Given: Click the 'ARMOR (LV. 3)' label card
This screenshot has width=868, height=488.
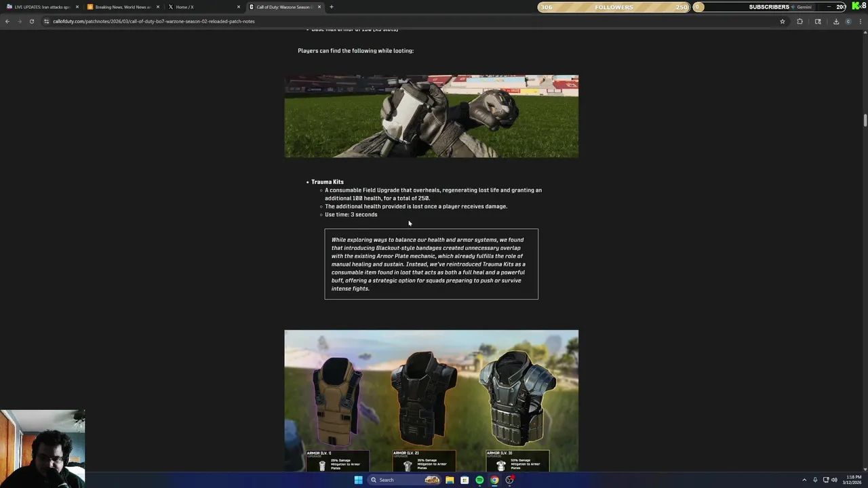Looking at the screenshot, I should (x=517, y=461).
